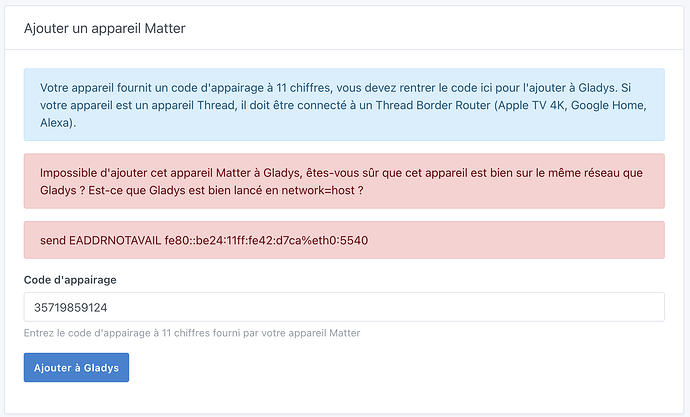Click the red 'Impossible d'ajouter' error alert

point(344,180)
